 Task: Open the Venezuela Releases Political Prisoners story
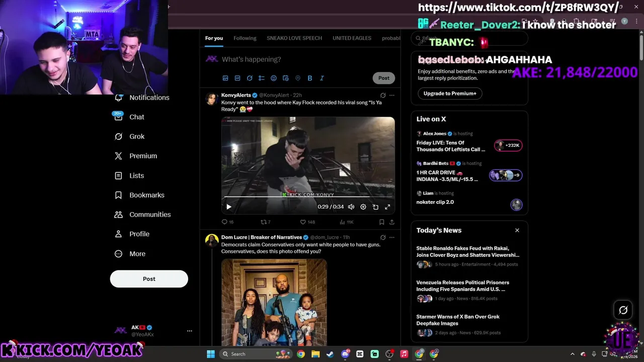tap(469, 292)
